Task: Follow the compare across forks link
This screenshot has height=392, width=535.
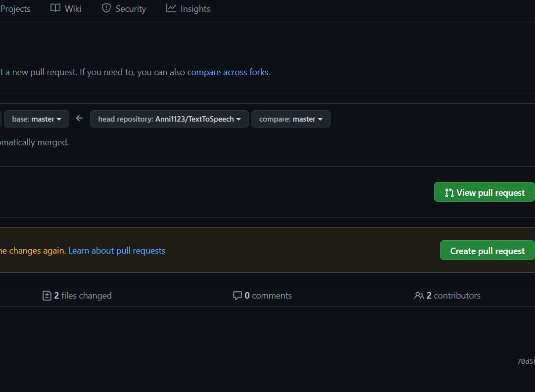Action: [228, 72]
